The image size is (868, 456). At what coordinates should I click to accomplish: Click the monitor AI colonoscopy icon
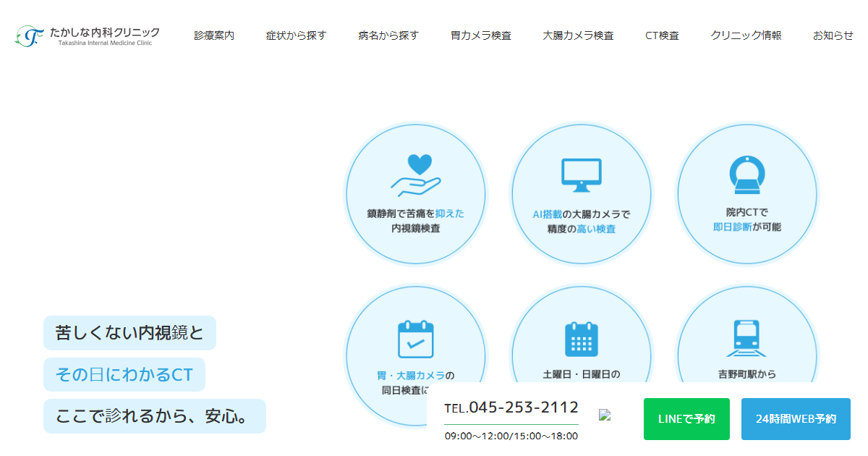pyautogui.click(x=582, y=175)
